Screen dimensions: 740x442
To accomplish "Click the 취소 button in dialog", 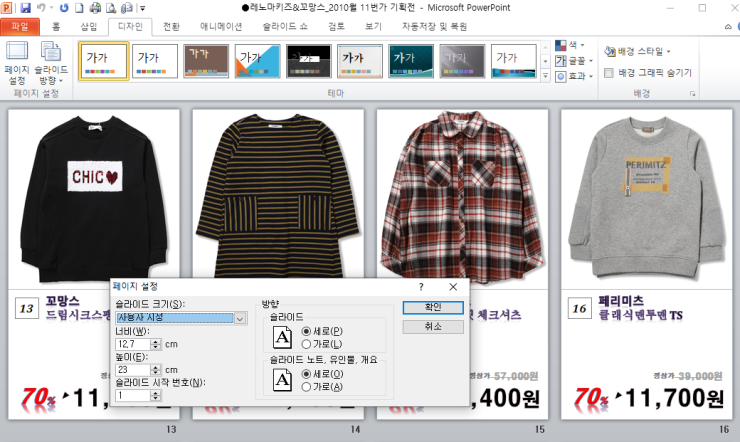I will click(x=433, y=326).
